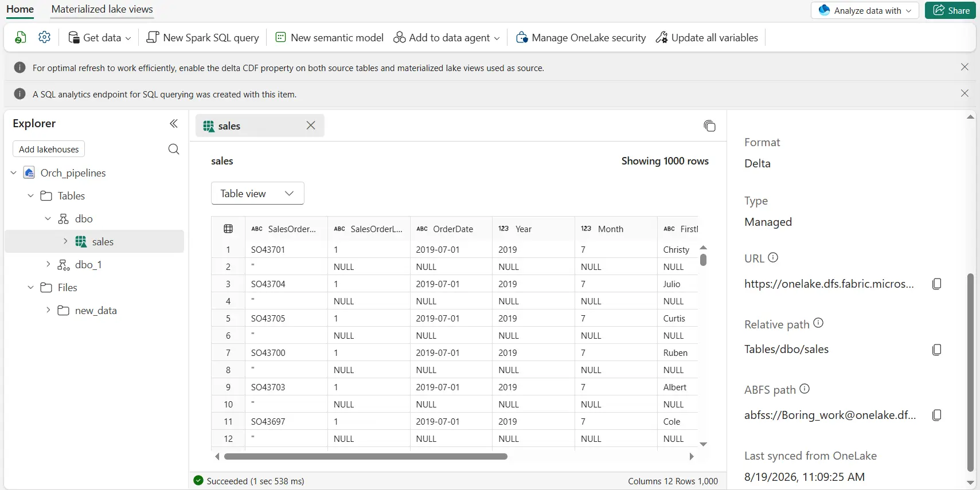980x490 pixels.
Task: Click the table's scroll right arrow
Action: [x=691, y=457]
